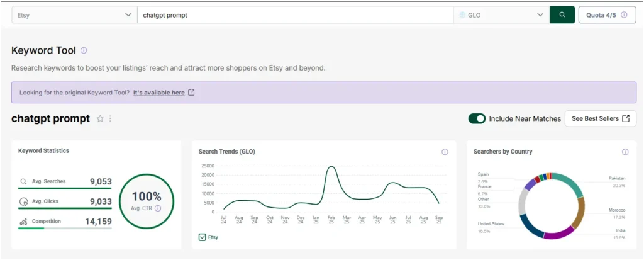Image resolution: width=644 pixels, height=260 pixels.
Task: Click the Competition icon
Action: (x=23, y=222)
